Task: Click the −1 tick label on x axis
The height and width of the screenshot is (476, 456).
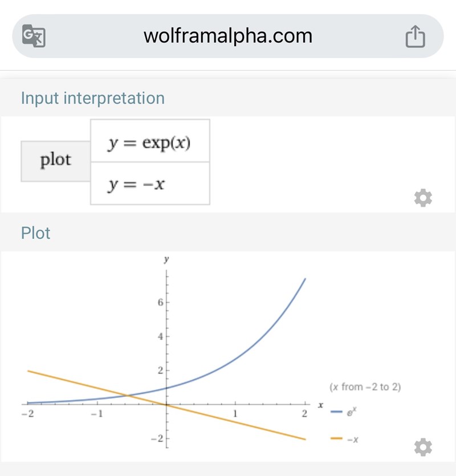Action: pos(97,414)
